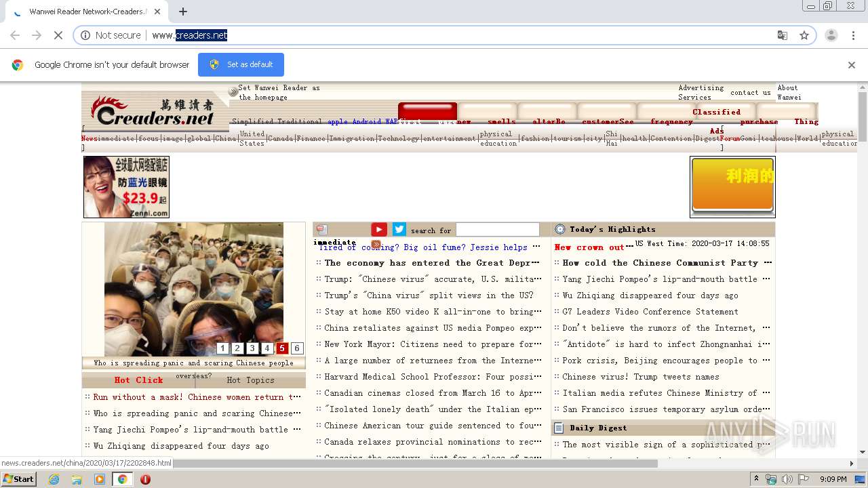Open the Technology category in the nav bar
Image resolution: width=868 pixels, height=488 pixels.
tap(399, 138)
